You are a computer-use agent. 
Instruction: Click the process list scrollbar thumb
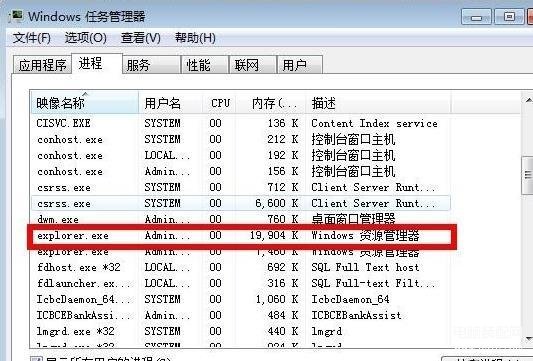pyautogui.click(x=528, y=175)
